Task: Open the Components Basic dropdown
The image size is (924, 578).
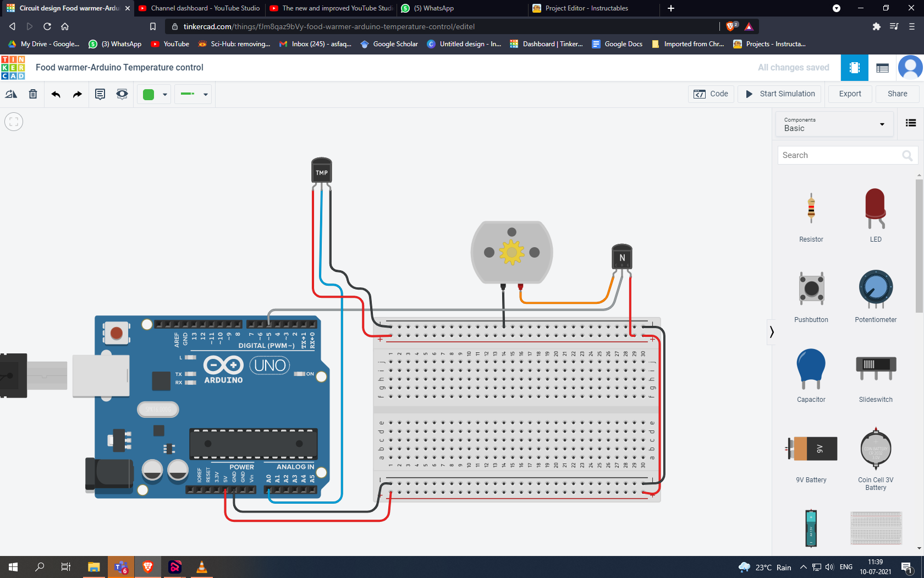Action: click(834, 124)
